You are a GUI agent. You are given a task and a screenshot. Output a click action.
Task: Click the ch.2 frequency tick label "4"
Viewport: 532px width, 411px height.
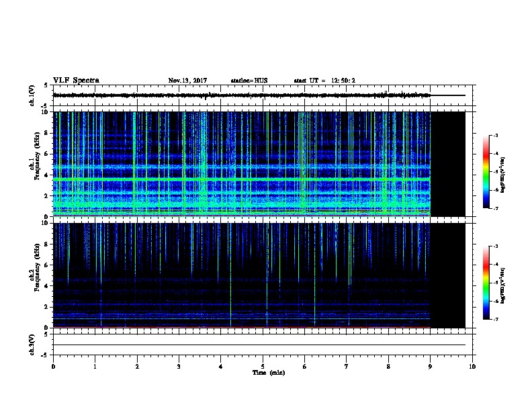[x=47, y=286]
